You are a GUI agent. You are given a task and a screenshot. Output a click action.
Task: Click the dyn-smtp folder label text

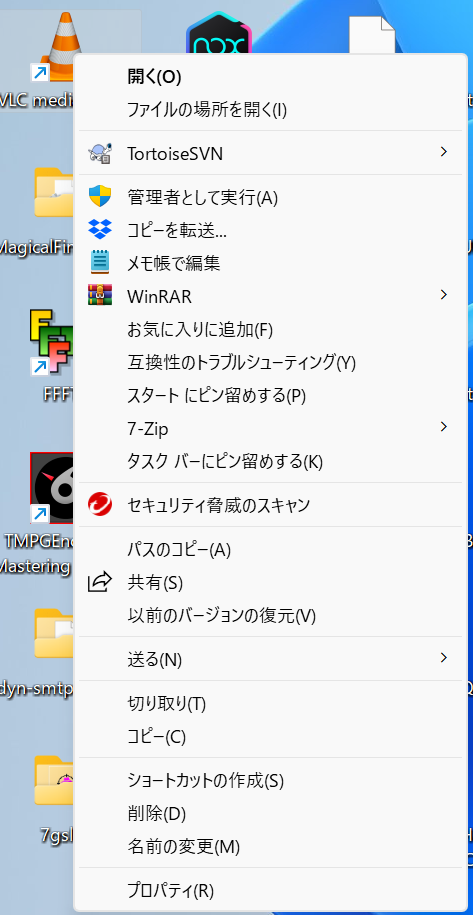click(36, 689)
